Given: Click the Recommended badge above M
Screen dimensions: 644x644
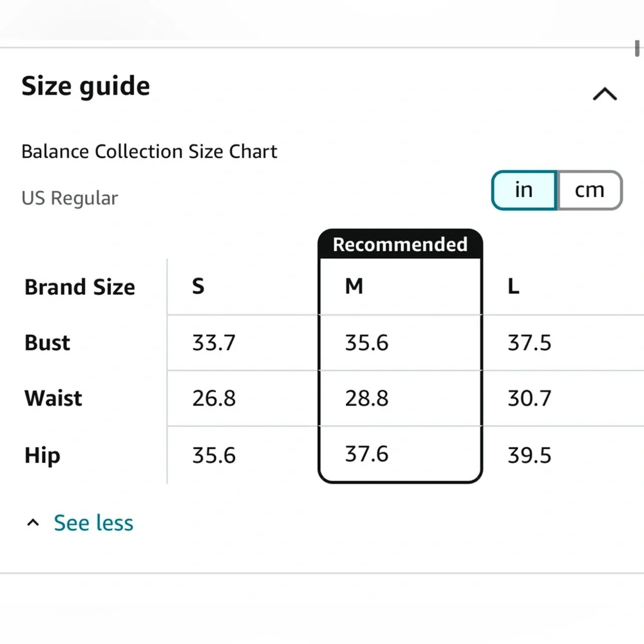Looking at the screenshot, I should [400, 245].
